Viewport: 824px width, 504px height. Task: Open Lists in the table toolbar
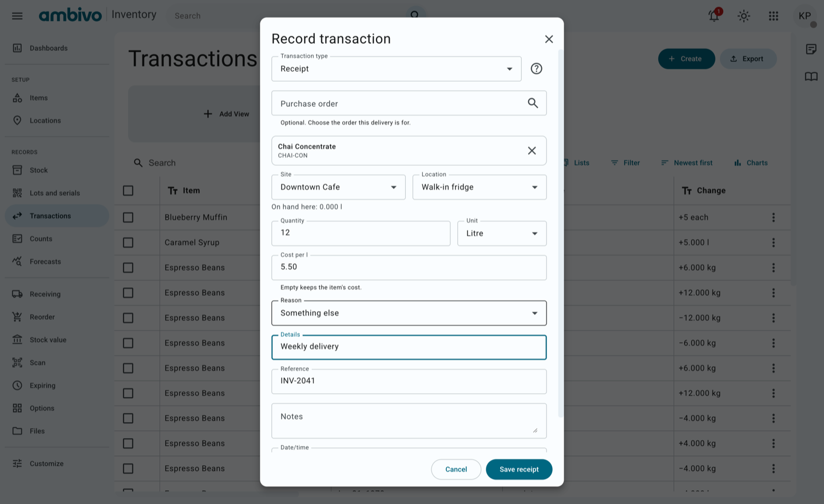(x=576, y=163)
